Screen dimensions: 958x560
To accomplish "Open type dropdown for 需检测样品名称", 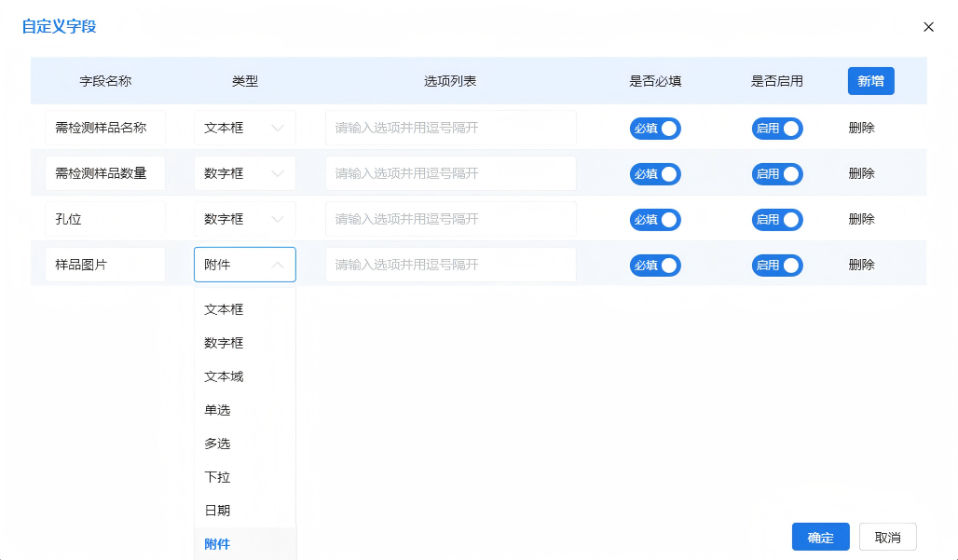I will pyautogui.click(x=244, y=129).
